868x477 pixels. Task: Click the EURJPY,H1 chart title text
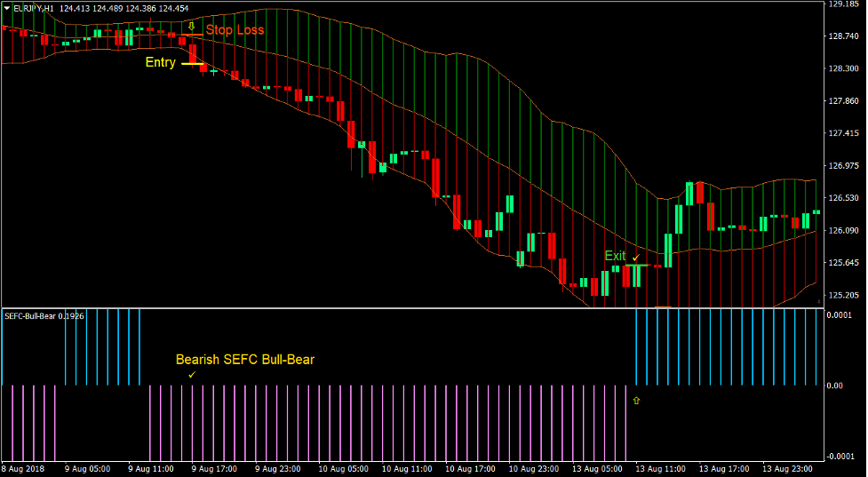(x=34, y=8)
